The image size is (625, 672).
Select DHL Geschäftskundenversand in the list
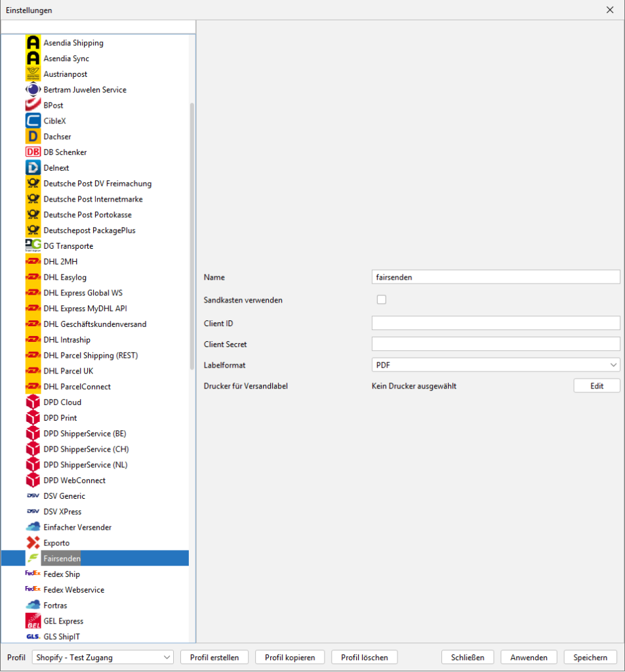(x=94, y=324)
